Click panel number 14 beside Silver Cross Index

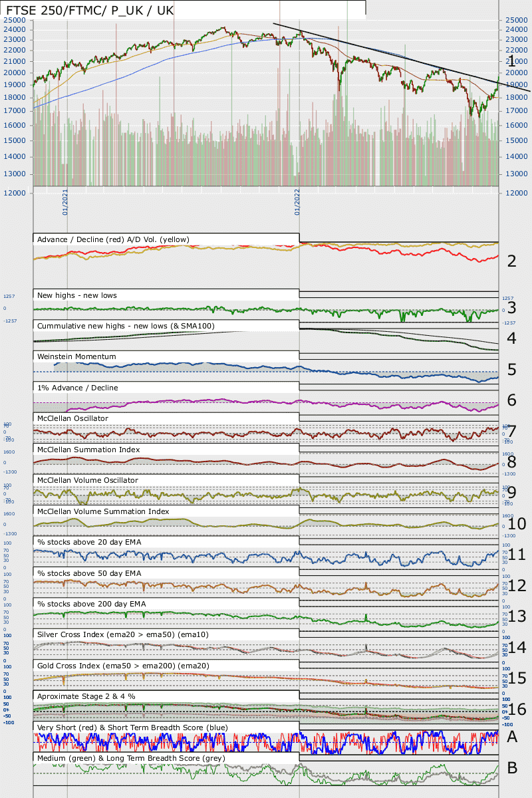[517, 648]
